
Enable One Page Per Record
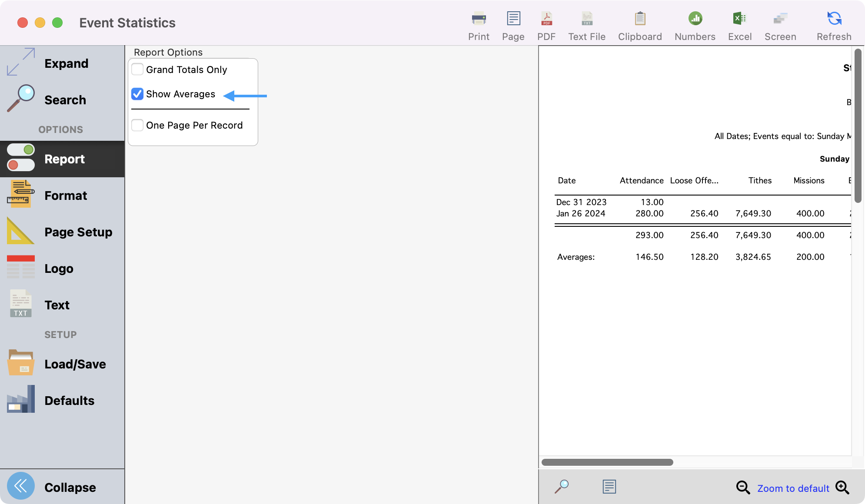137,125
